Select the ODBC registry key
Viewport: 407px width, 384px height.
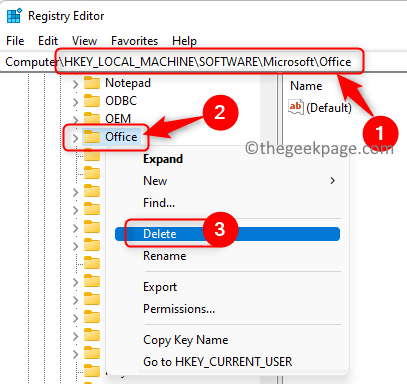coord(121,101)
